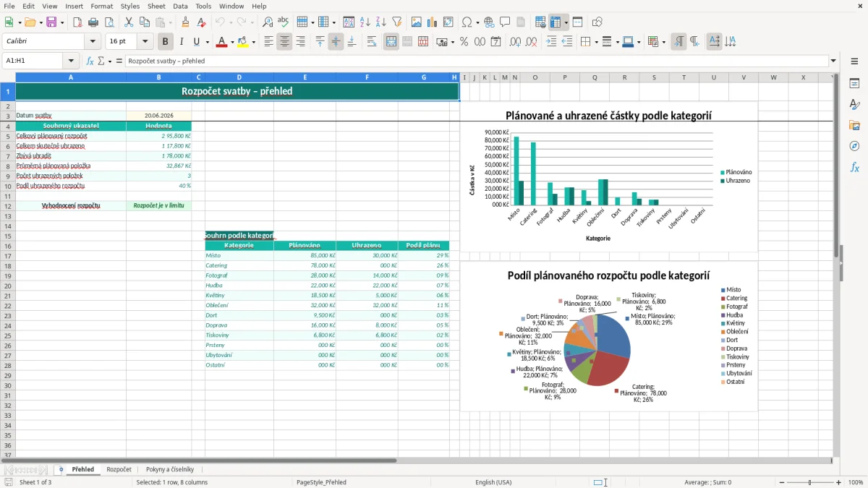Toggle Left-To-Right text direction

pos(678,42)
